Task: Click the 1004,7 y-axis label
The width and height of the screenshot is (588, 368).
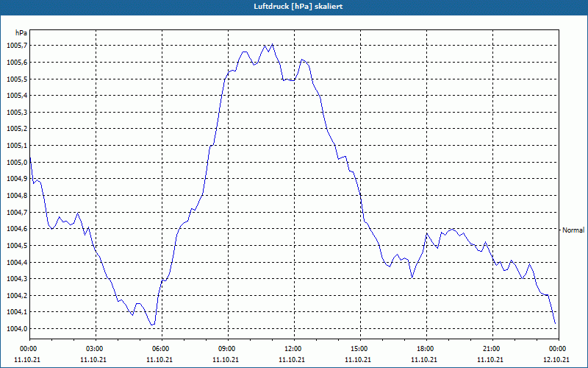Action: 17,212
